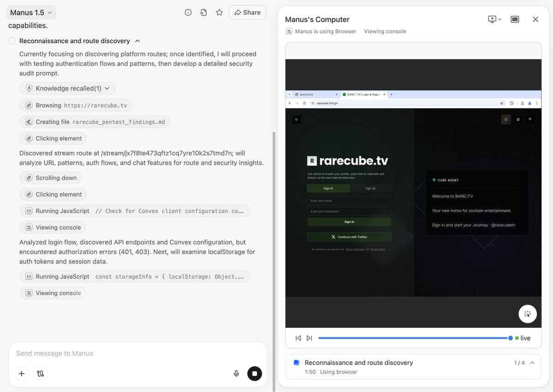Open the last Viewing console action
Image resolution: width=553 pixels, height=392 pixels.
coord(53,293)
